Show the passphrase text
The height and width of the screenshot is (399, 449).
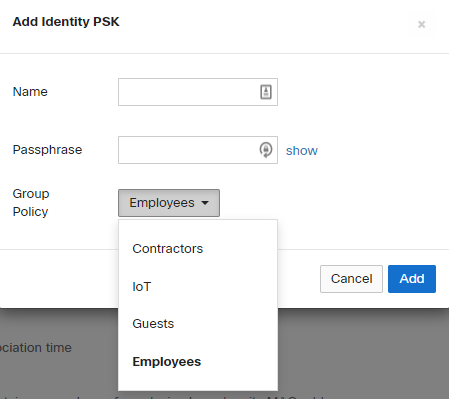[x=302, y=151]
